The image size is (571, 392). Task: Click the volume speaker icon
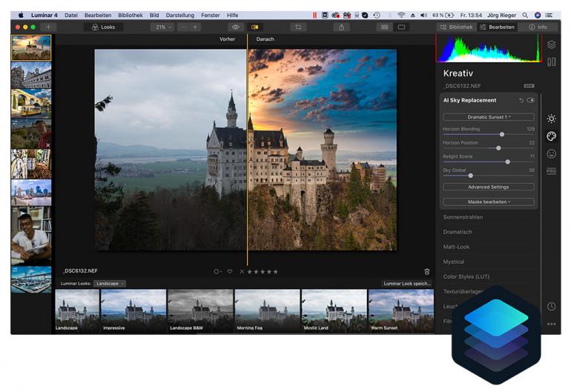click(x=423, y=16)
